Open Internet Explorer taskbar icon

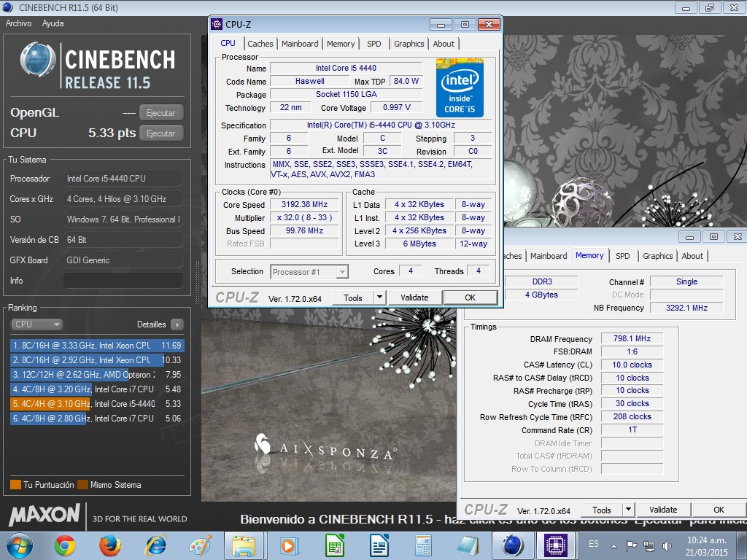coord(155,545)
